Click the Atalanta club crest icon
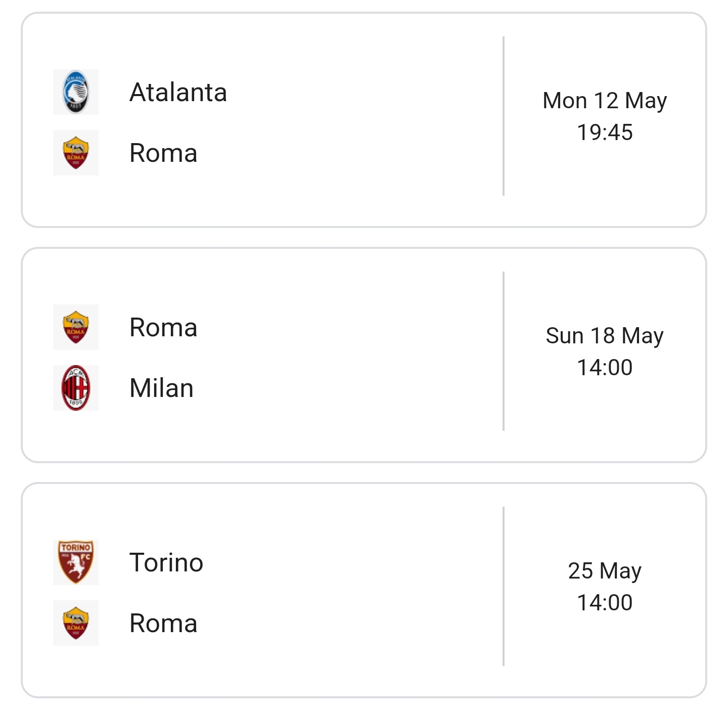 coord(76,92)
